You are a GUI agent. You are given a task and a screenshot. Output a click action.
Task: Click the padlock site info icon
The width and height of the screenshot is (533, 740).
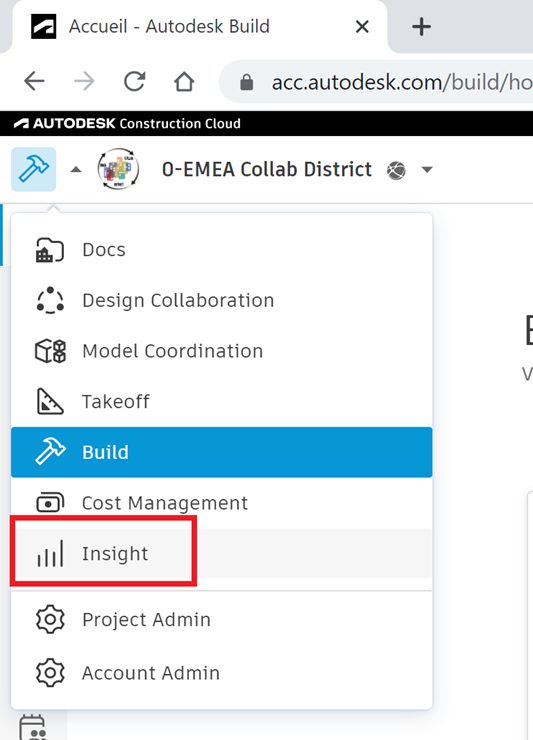(246, 82)
